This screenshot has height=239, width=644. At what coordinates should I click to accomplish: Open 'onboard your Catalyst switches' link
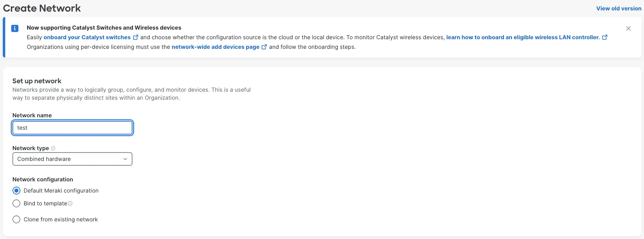[x=87, y=37]
